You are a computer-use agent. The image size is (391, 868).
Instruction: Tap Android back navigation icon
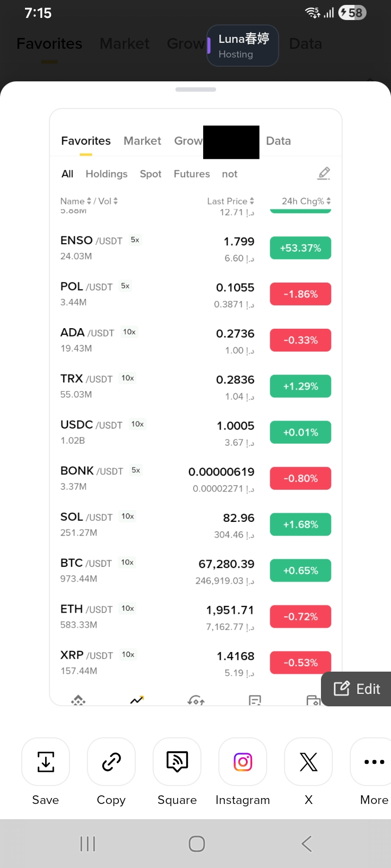[x=306, y=844]
